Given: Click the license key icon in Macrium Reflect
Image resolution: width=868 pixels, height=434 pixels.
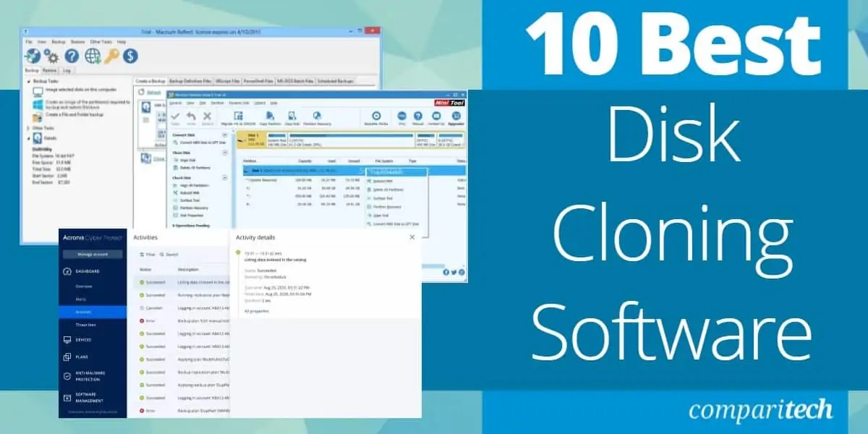Looking at the screenshot, I should pos(113,54).
